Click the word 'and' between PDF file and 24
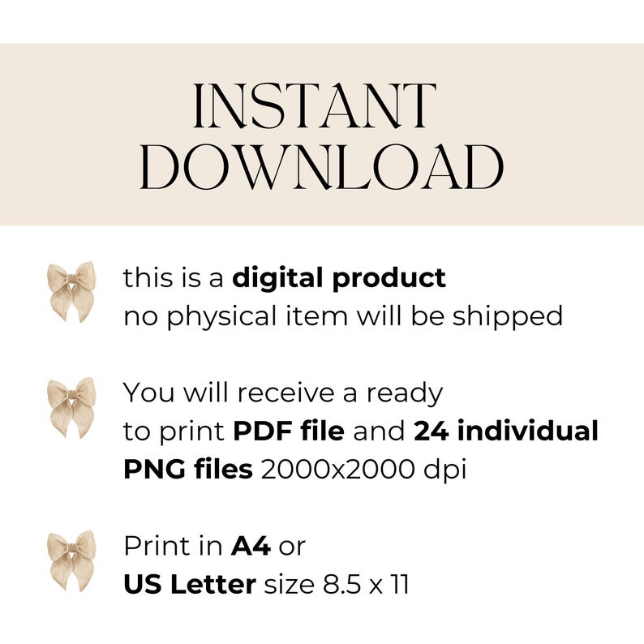Screen dimensions: 644x644 [379, 431]
